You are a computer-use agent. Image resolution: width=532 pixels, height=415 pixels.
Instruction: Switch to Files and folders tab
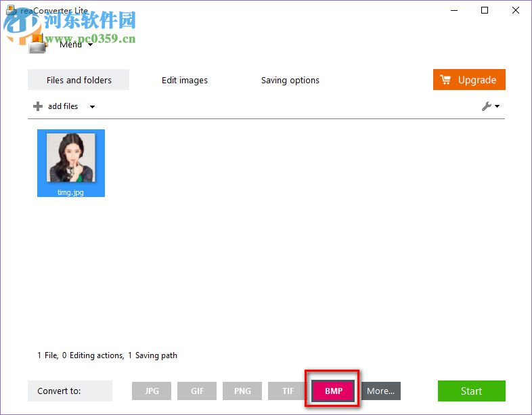point(79,80)
